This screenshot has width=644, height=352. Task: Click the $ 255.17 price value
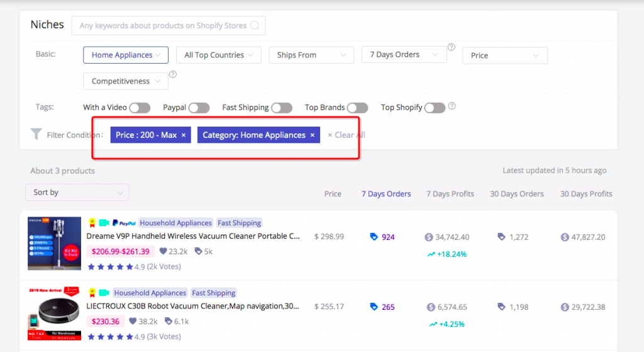(x=329, y=307)
